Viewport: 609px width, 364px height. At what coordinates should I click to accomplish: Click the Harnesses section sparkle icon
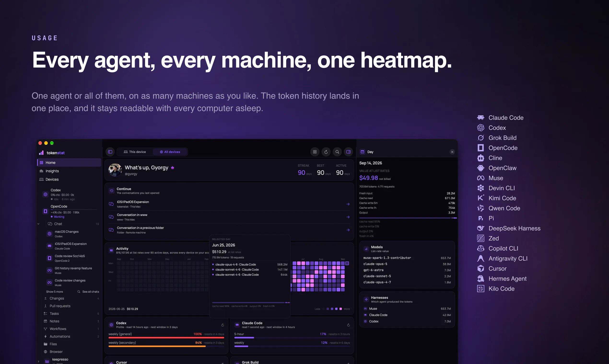(x=366, y=300)
